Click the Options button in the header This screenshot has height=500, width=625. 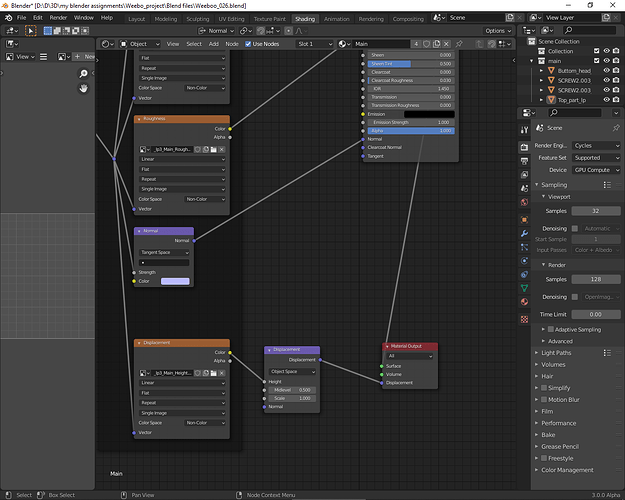click(x=498, y=31)
